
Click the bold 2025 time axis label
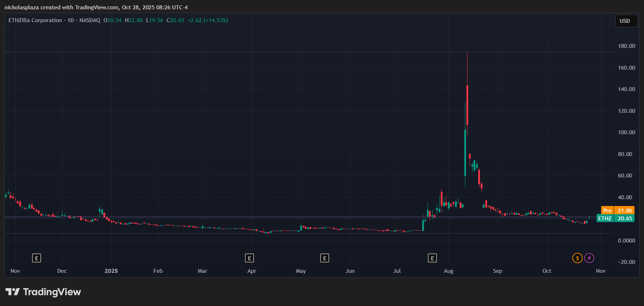(x=111, y=271)
